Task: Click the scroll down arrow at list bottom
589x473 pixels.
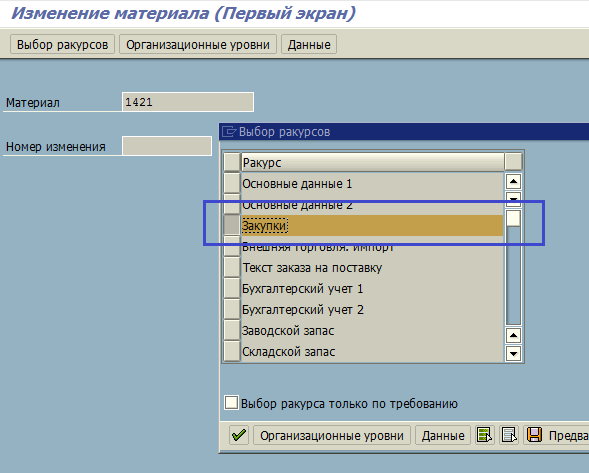Action: [x=513, y=353]
